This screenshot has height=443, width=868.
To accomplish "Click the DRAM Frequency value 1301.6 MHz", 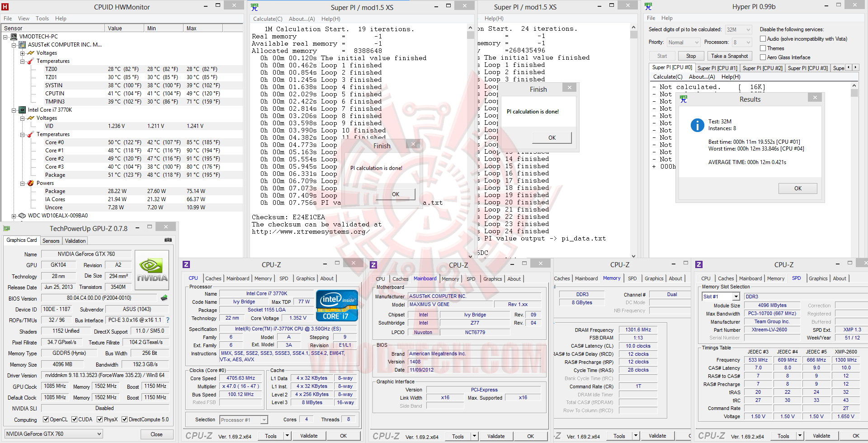I will [x=638, y=330].
